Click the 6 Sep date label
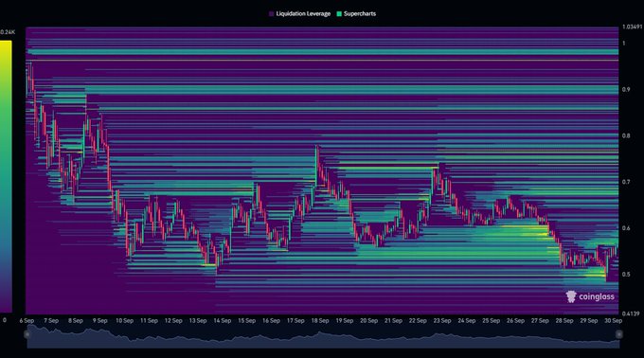This screenshot has width=644, height=358. [27, 321]
